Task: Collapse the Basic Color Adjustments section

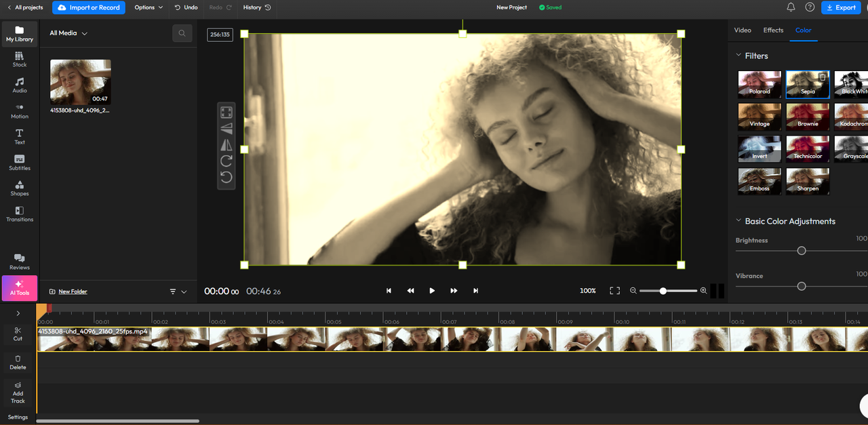Action: pos(739,221)
